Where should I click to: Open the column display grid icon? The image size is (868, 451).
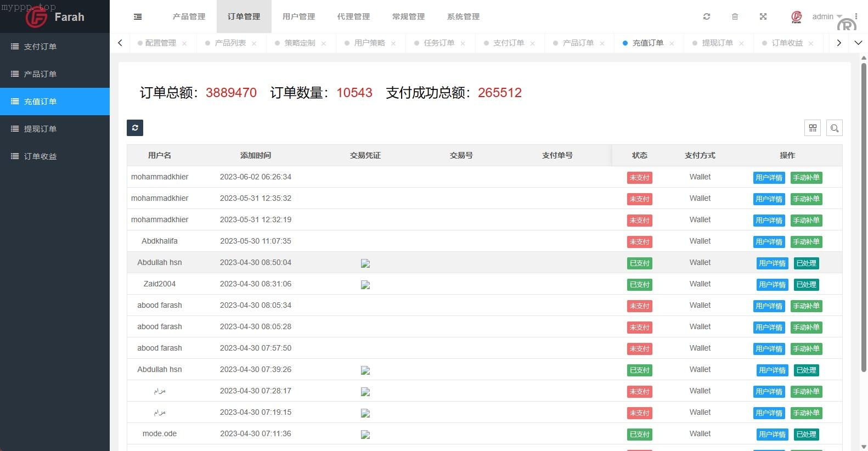point(813,128)
